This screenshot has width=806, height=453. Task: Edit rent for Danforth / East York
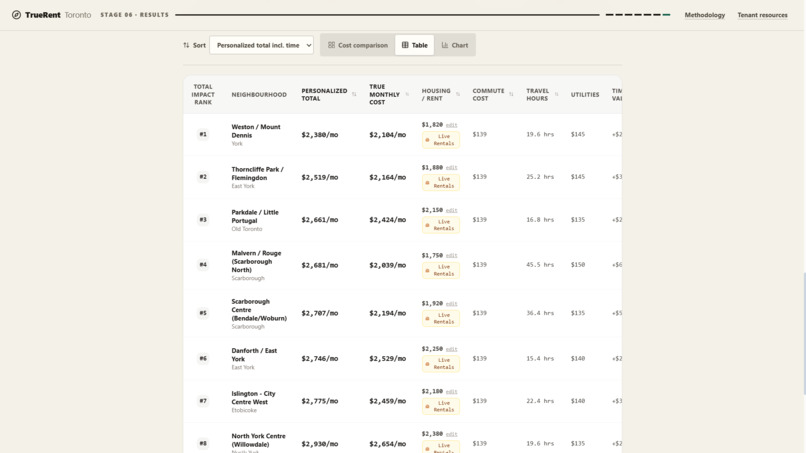coord(451,349)
